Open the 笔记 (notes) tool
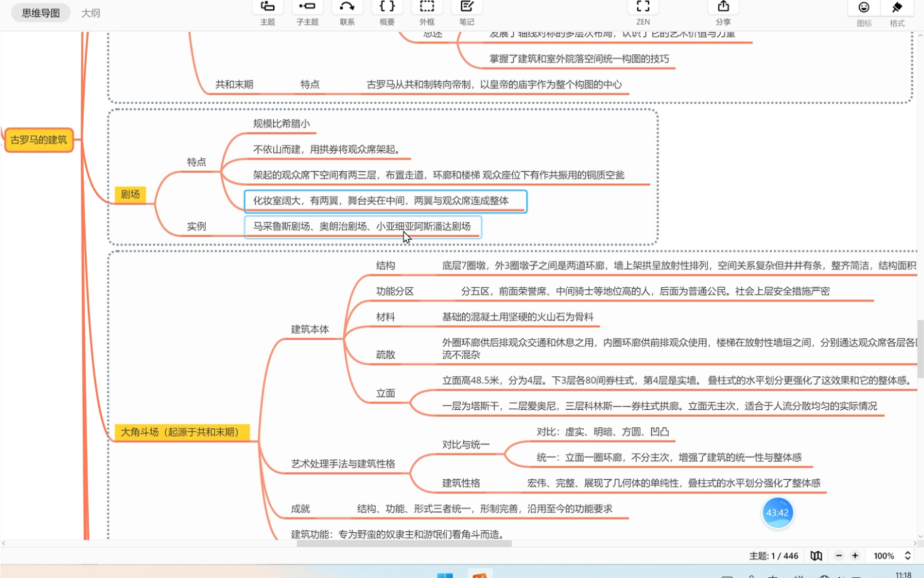The height and width of the screenshot is (578, 924). (x=467, y=7)
